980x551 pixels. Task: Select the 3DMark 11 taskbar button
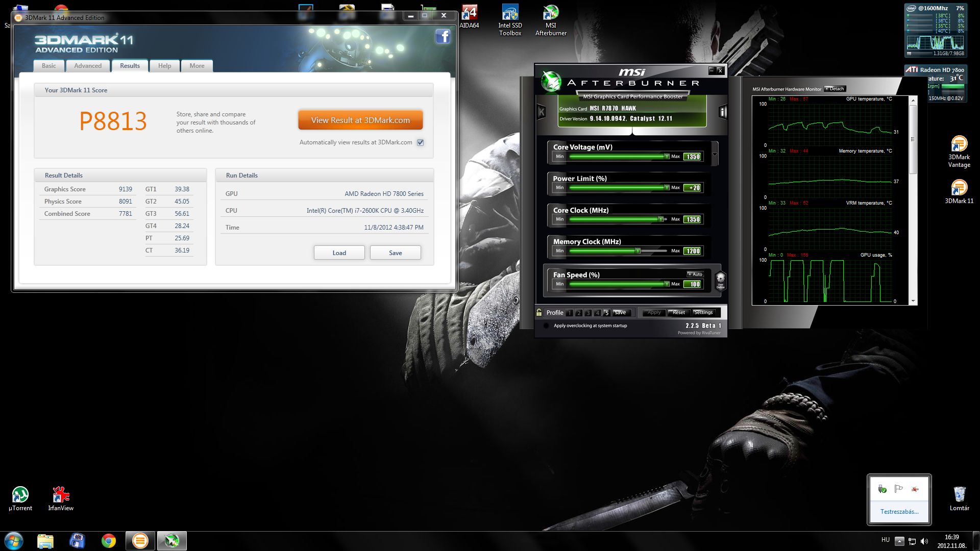[140, 541]
